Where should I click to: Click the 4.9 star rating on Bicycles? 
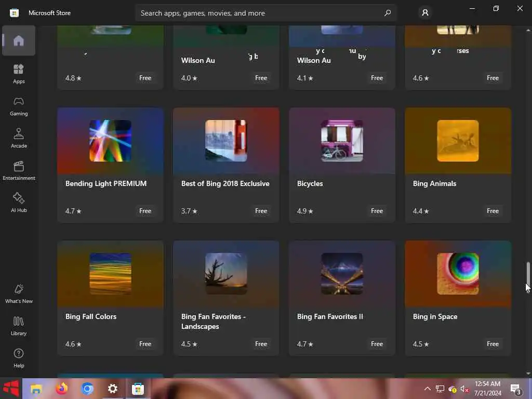pos(305,211)
